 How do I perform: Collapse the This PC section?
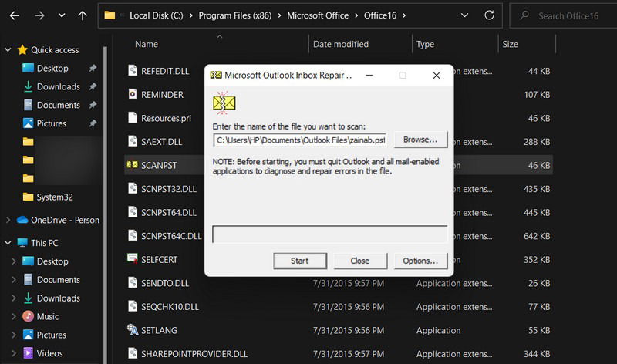(x=8, y=243)
